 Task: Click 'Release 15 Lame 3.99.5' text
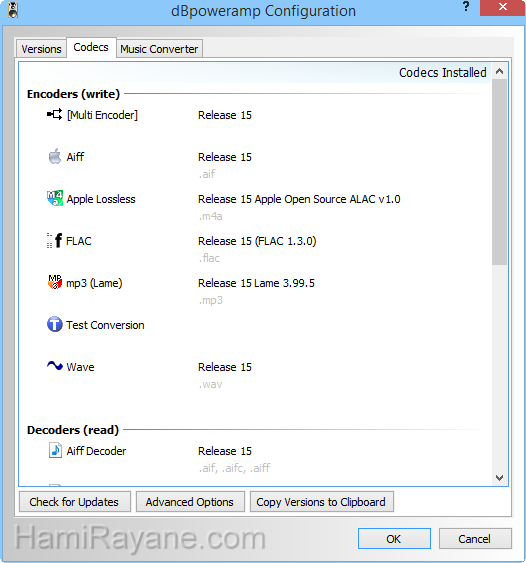(x=256, y=283)
